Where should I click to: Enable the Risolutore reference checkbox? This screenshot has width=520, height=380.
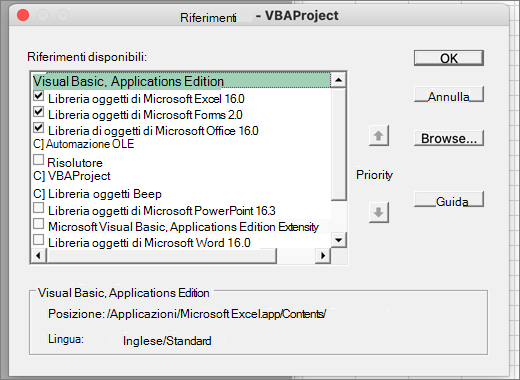[x=39, y=160]
